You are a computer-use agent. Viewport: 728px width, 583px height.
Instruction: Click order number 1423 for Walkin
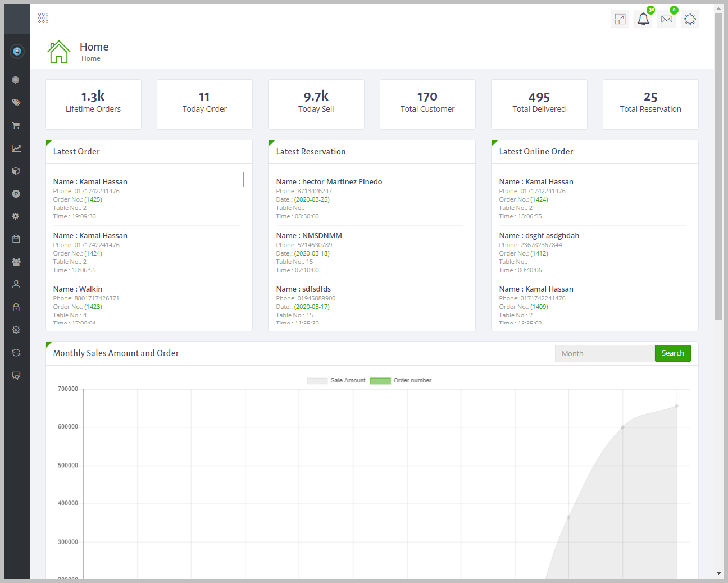(x=93, y=307)
